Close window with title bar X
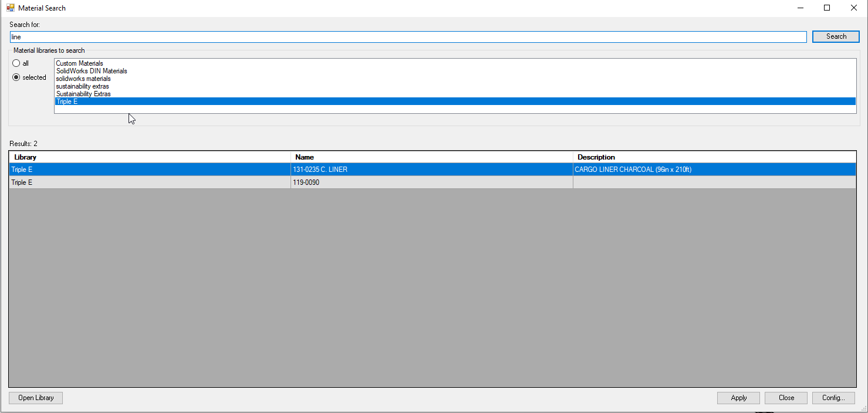Image resolution: width=868 pixels, height=413 pixels. [854, 8]
